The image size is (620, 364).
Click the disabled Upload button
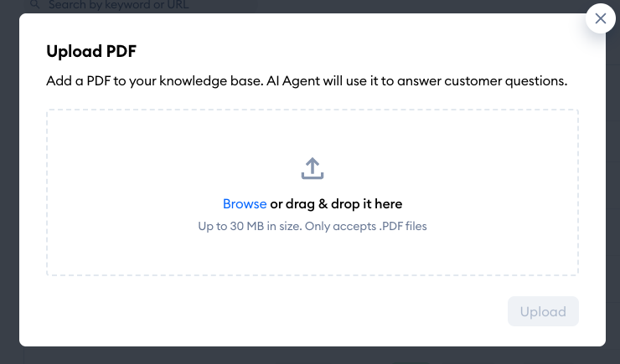(x=543, y=311)
